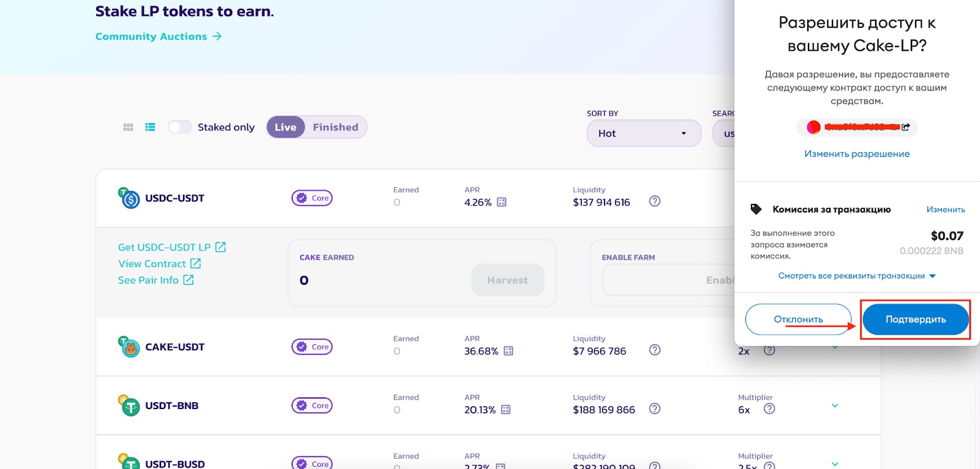Screen dimensions: 980x469
Task: Show multiplier help for USDT-BNB
Action: point(769,409)
